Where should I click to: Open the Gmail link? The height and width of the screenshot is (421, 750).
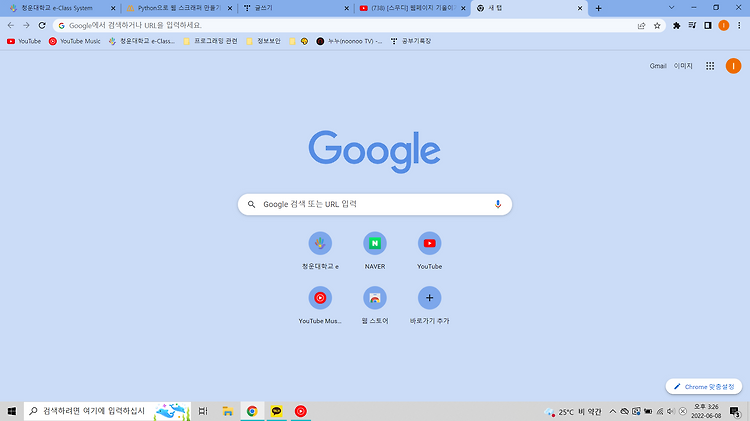tap(658, 66)
